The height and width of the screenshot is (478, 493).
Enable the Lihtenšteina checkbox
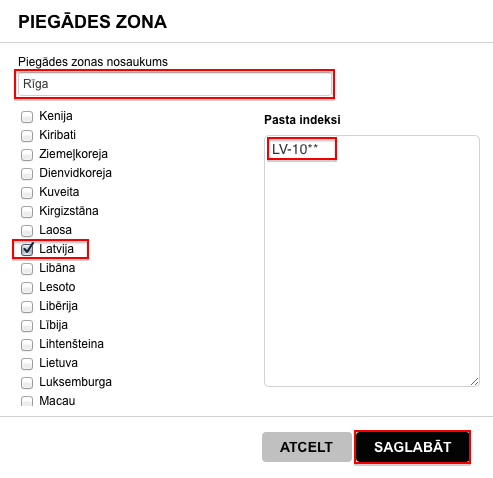[x=27, y=345]
